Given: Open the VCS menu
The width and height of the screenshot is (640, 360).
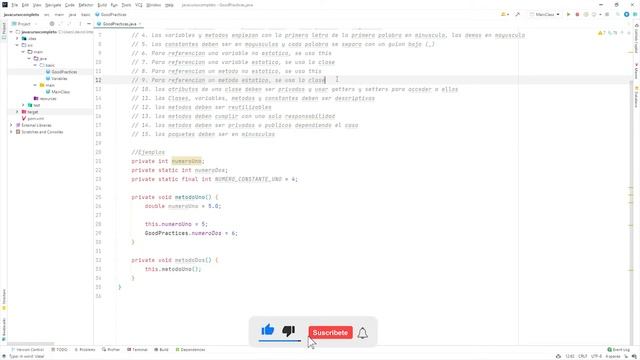Looking at the screenshot, I should [139, 5].
